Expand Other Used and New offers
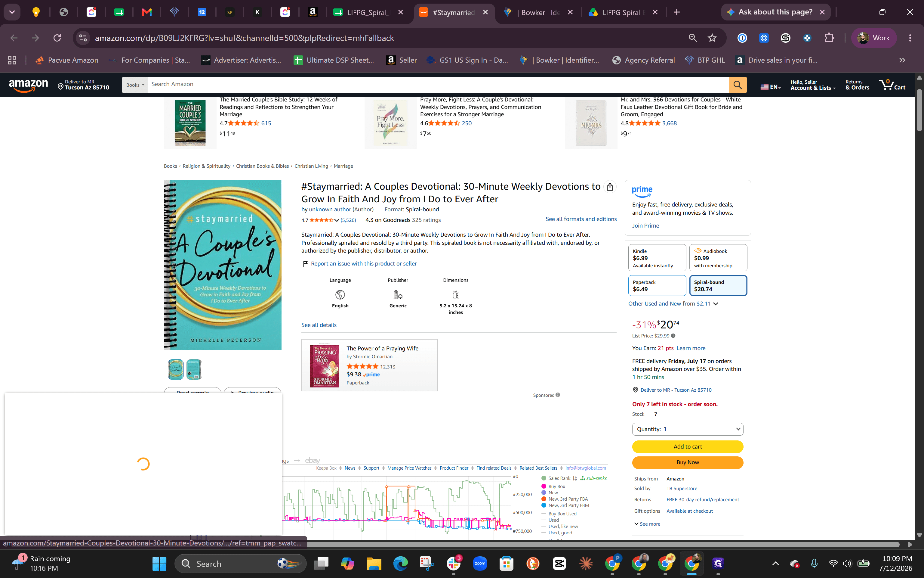Image resolution: width=924 pixels, height=578 pixels. (673, 303)
